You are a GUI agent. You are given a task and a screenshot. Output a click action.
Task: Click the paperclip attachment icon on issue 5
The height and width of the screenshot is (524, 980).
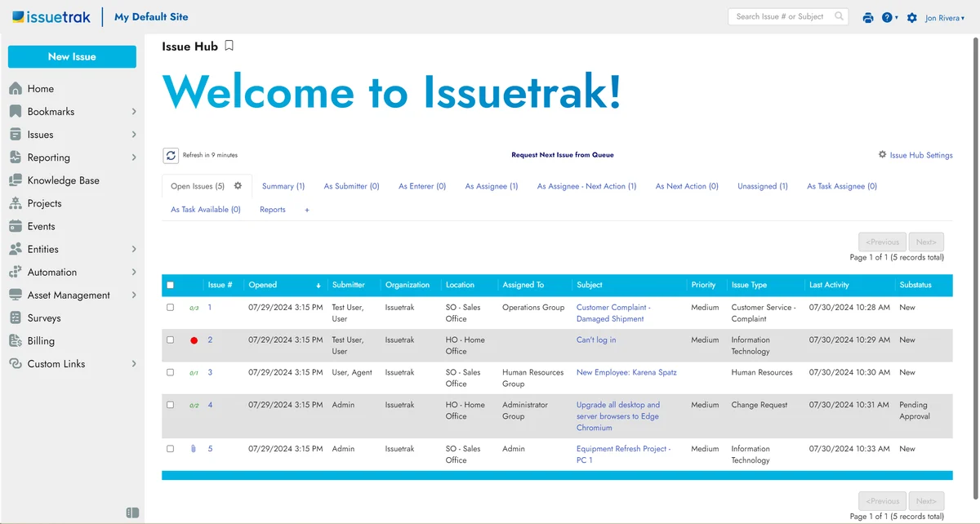(194, 448)
